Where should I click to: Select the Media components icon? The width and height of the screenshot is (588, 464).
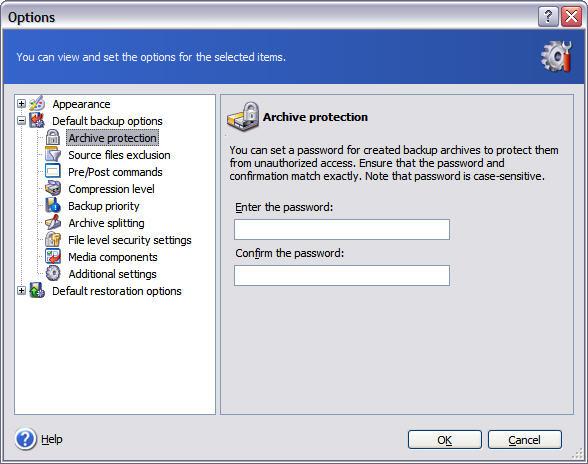pyautogui.click(x=53, y=257)
